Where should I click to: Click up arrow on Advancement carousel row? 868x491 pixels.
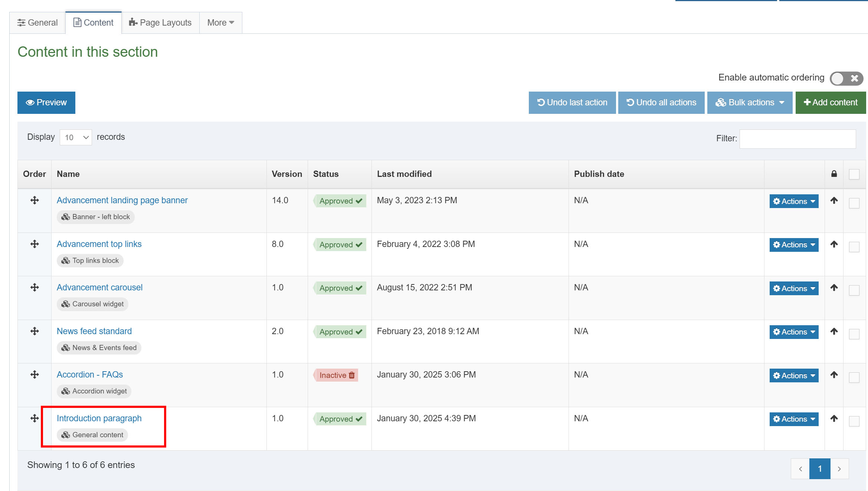click(834, 288)
